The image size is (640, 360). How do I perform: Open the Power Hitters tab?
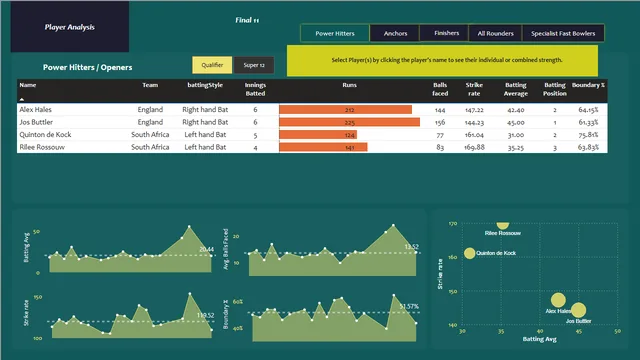coord(335,33)
